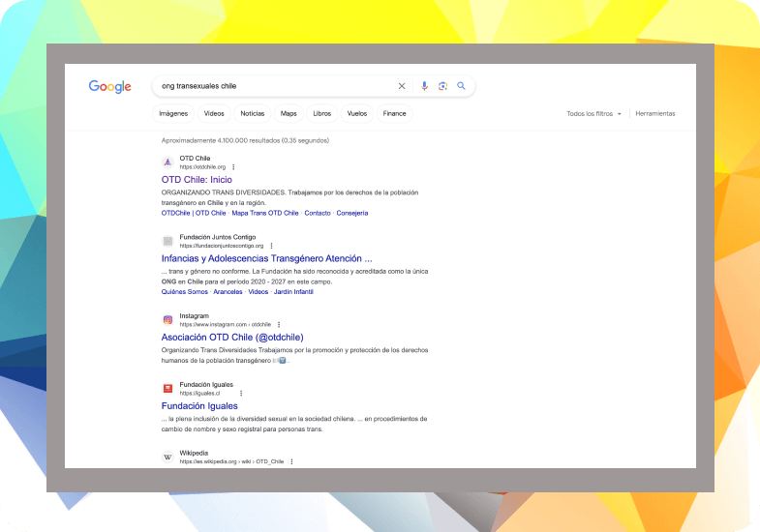The width and height of the screenshot is (760, 532).
Task: Click the Wikipedia favicon
Action: pyautogui.click(x=167, y=457)
